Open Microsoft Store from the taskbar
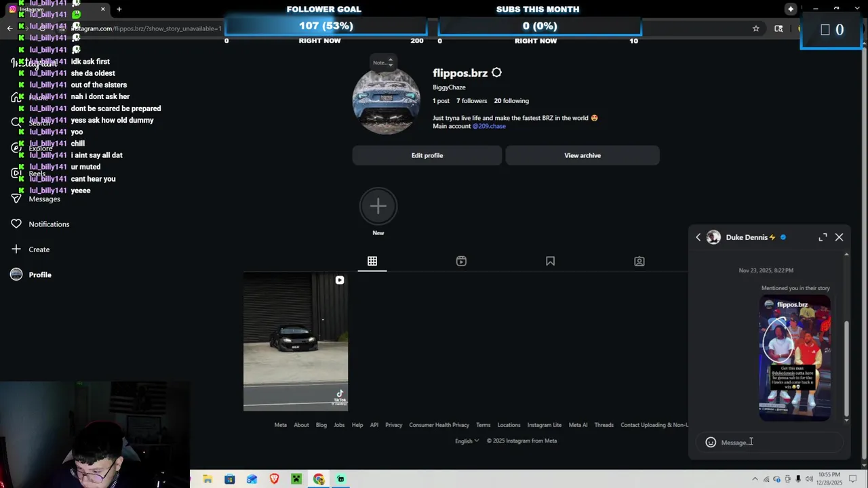The width and height of the screenshot is (868, 488). pos(230,479)
